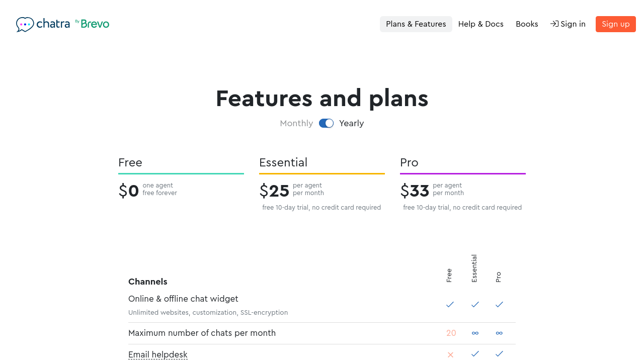Select the Yearly billing label
Image resolution: width=644 pixels, height=362 pixels.
point(351,123)
